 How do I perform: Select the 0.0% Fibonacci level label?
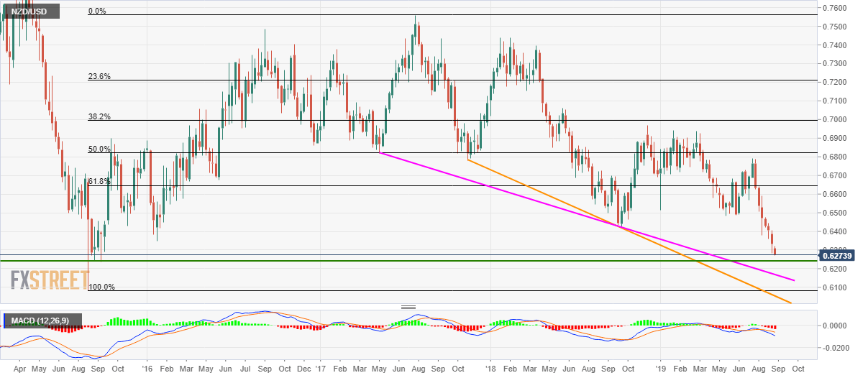(x=99, y=11)
